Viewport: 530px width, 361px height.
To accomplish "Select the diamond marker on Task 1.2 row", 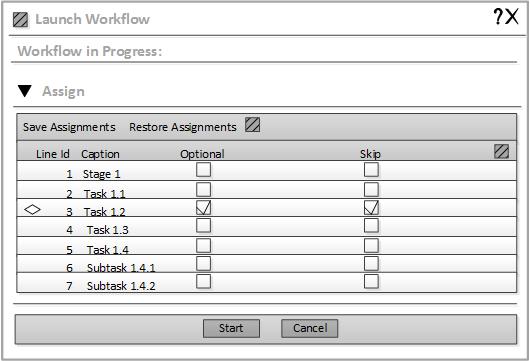I will pos(32,210).
